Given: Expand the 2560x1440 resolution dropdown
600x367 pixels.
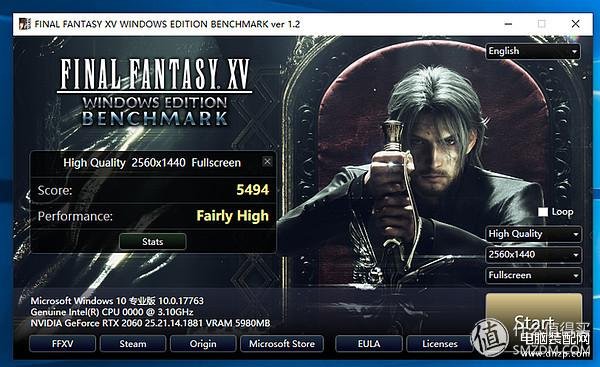Looking at the screenshot, I should 533,254.
